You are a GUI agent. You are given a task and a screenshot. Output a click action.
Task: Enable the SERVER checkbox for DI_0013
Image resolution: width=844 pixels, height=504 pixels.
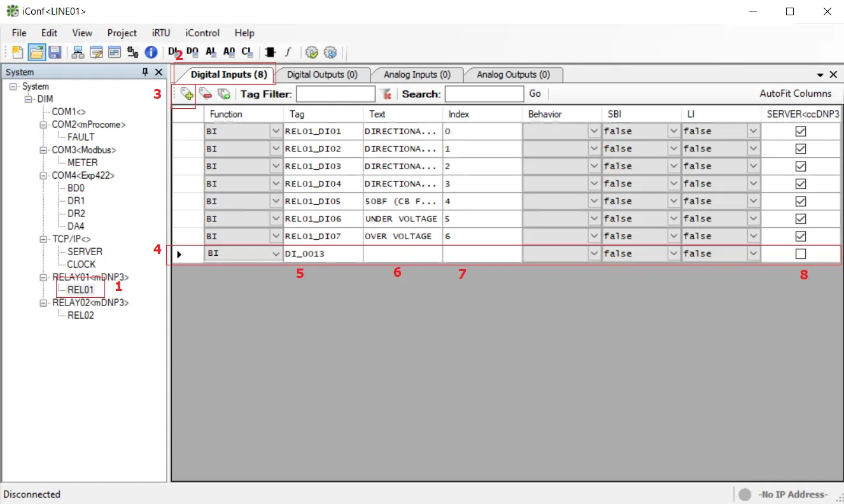pyautogui.click(x=801, y=253)
